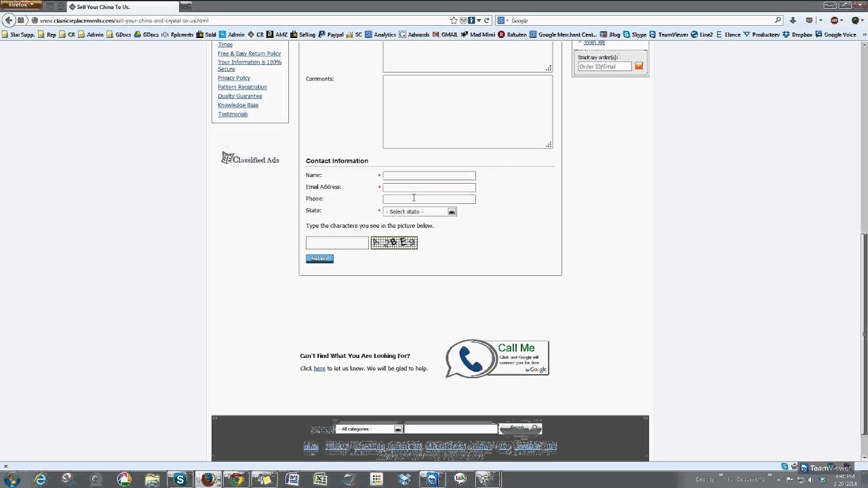Screen dimensions: 868x488
Task: Open the TeamViewer bookmark
Action: tap(669, 35)
